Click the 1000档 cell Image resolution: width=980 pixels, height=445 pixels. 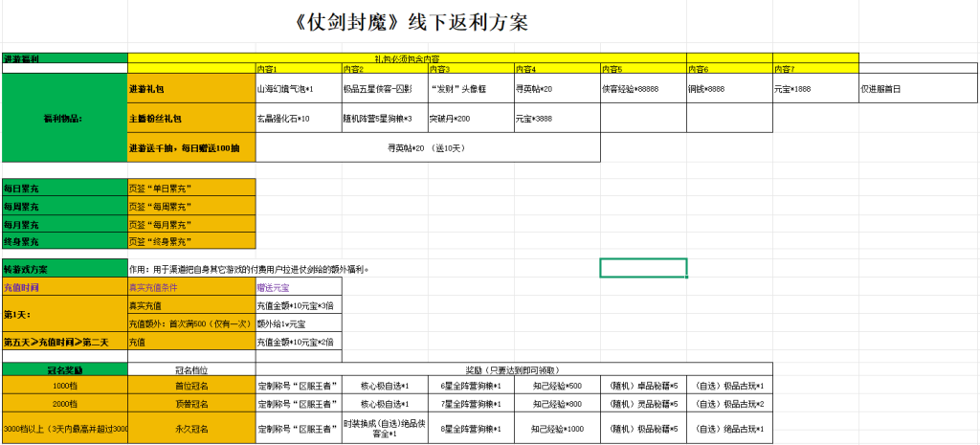point(65,385)
